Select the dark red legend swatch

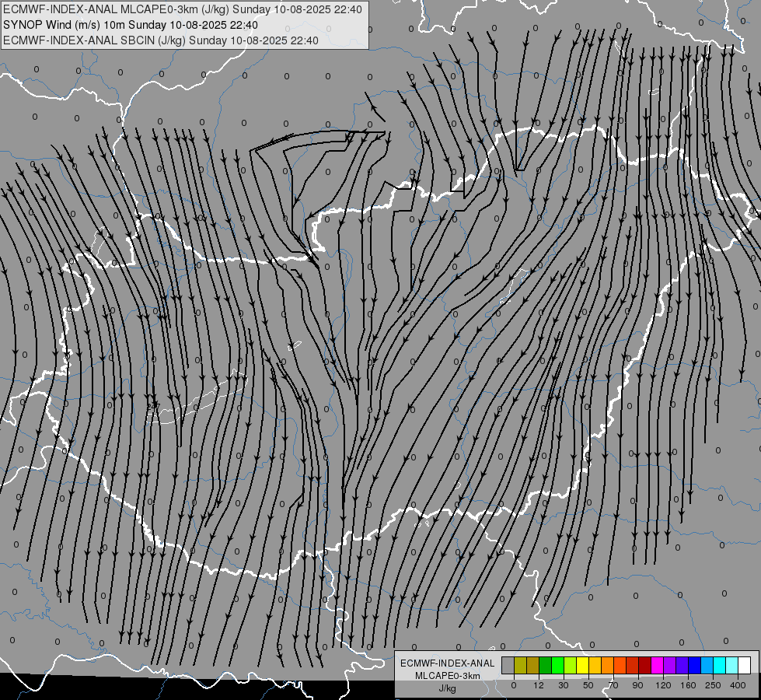[644, 666]
